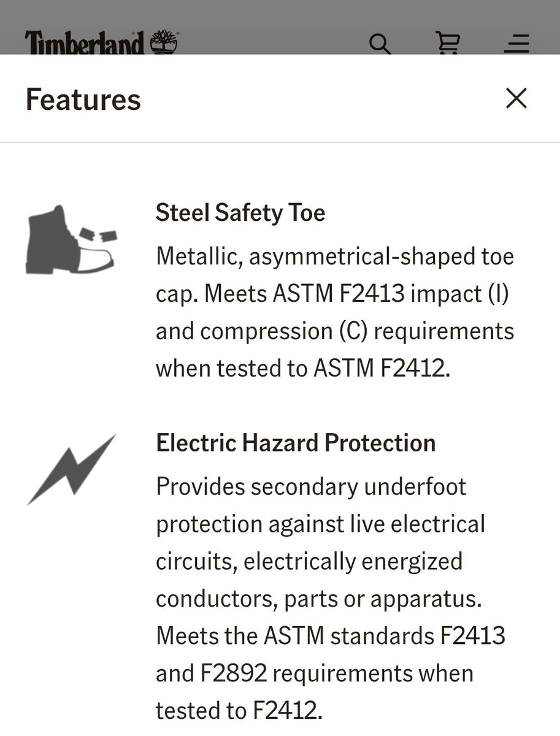This screenshot has height=736, width=560.
Task: Click the lightning bolt hazard icon
Action: 72,469
